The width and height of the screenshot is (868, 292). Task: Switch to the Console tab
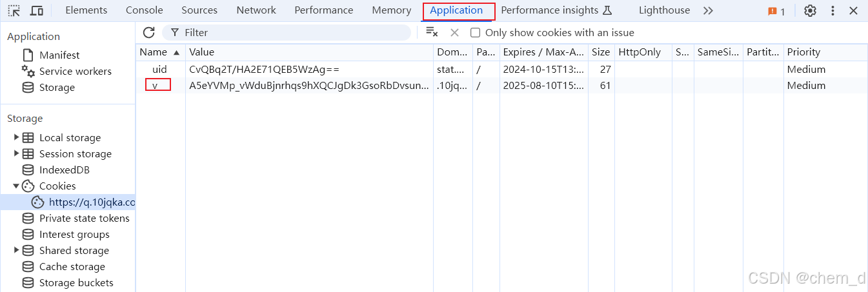tap(145, 10)
